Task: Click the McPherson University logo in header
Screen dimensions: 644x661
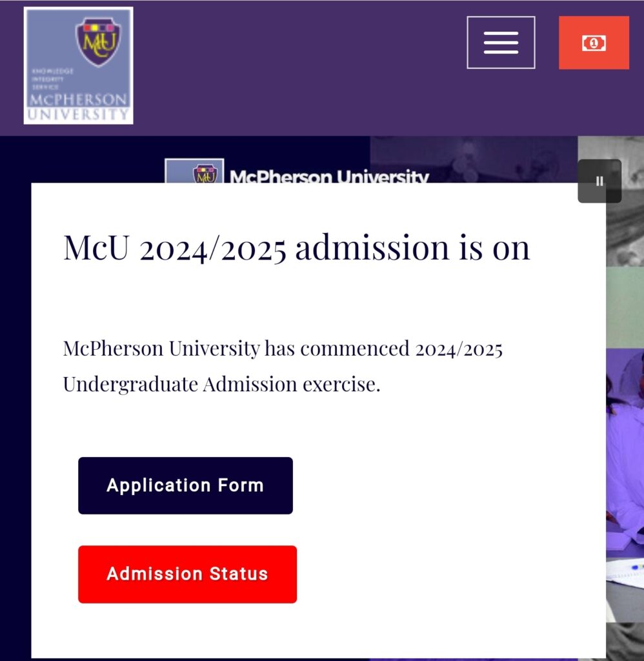Action: pos(78,65)
